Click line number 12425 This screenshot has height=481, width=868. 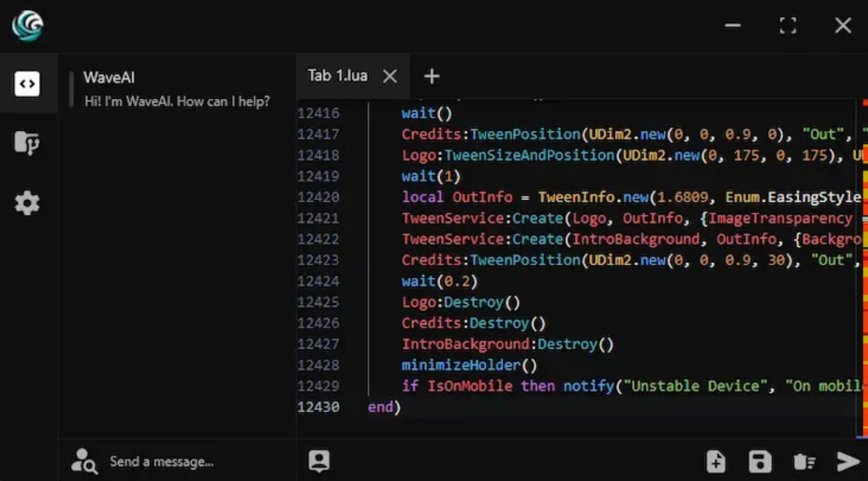tap(319, 302)
